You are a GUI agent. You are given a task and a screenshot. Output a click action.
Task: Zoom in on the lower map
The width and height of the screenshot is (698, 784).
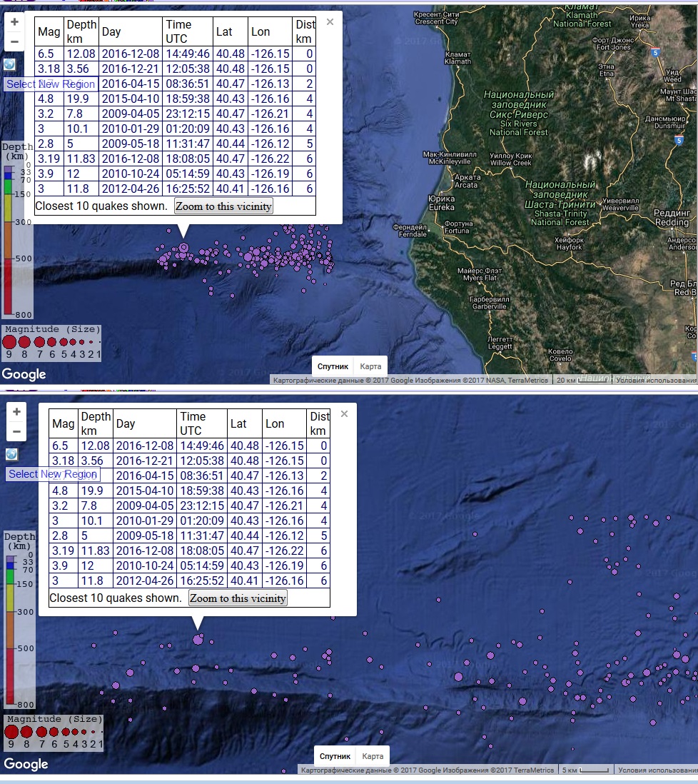(x=16, y=411)
